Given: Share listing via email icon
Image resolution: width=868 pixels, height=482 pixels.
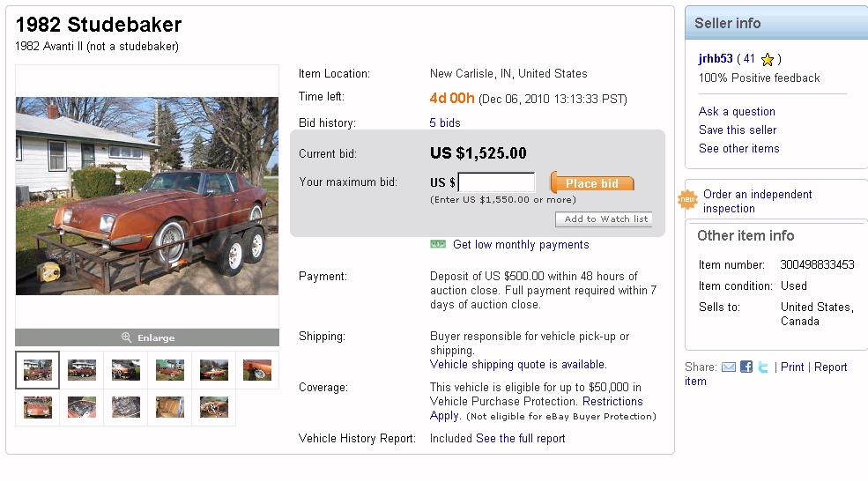Looking at the screenshot, I should pyautogui.click(x=729, y=367).
